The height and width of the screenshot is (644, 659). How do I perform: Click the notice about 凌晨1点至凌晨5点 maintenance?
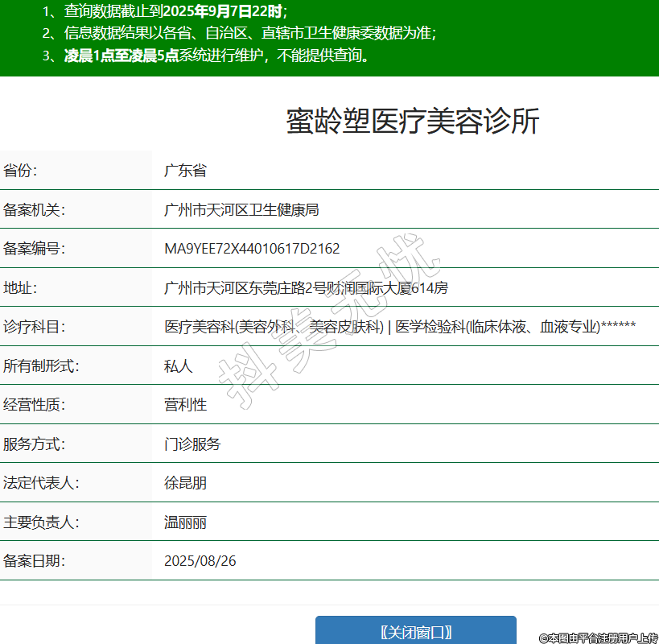coord(207,56)
